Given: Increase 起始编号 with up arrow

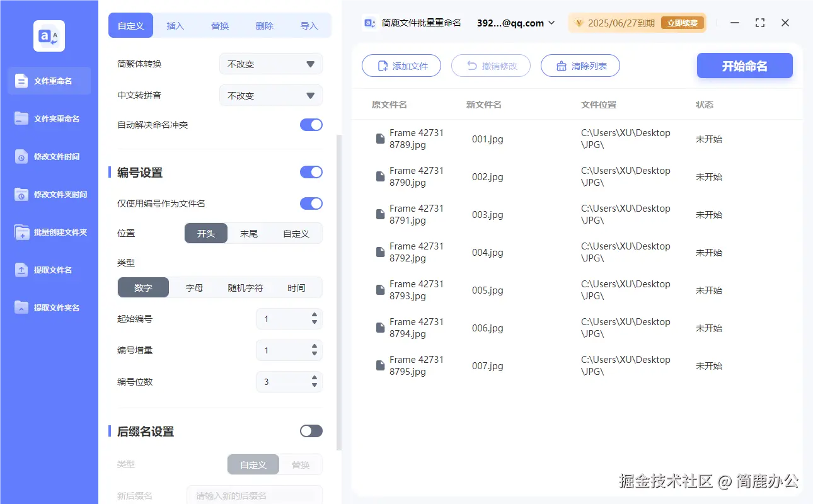Looking at the screenshot, I should click(x=314, y=314).
